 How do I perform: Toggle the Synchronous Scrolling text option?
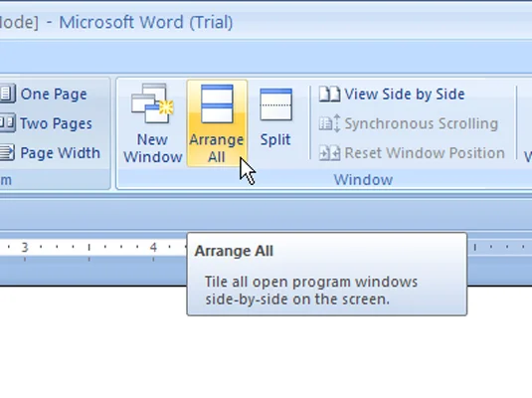(422, 123)
